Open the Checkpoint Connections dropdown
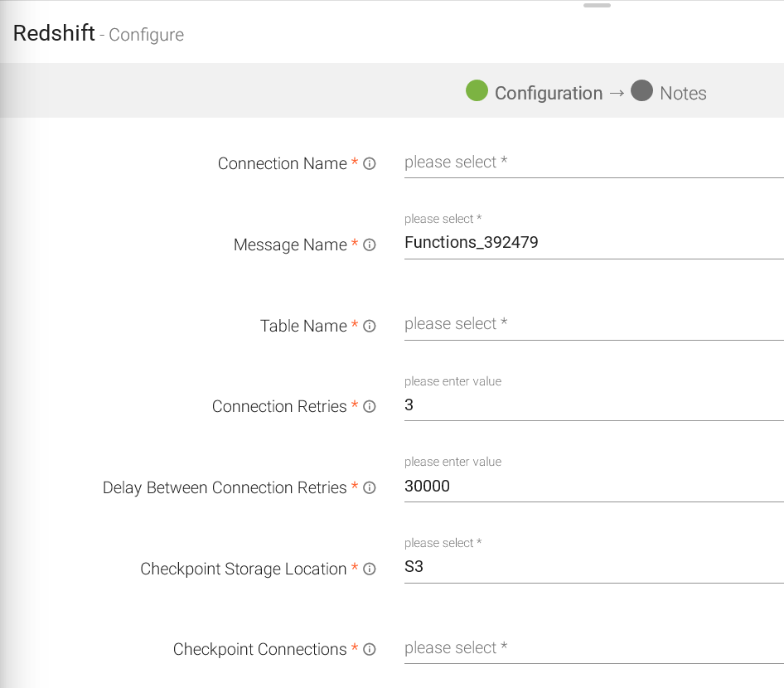Image resolution: width=784 pixels, height=688 pixels. click(593, 648)
